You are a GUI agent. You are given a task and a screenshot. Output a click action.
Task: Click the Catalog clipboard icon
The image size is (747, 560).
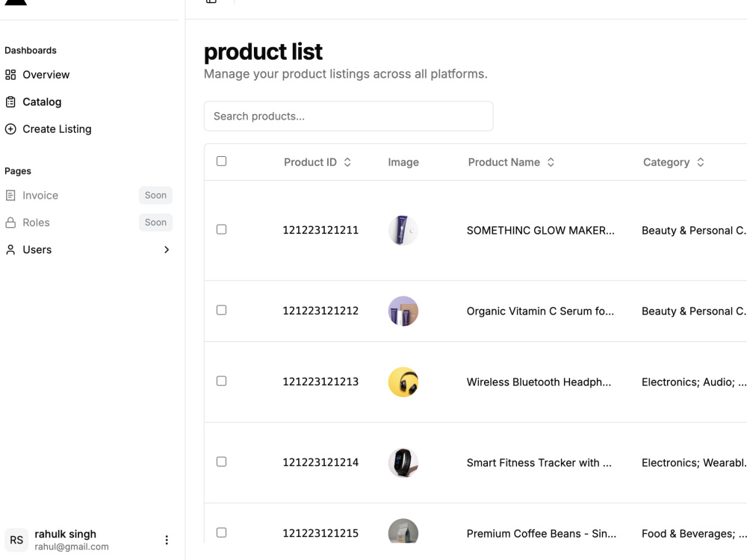coord(10,102)
